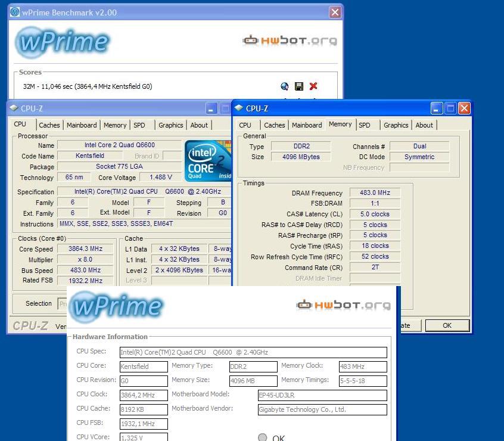Click OK button in right CPU-Z window
The height and width of the screenshot is (441, 504).
pos(447,325)
